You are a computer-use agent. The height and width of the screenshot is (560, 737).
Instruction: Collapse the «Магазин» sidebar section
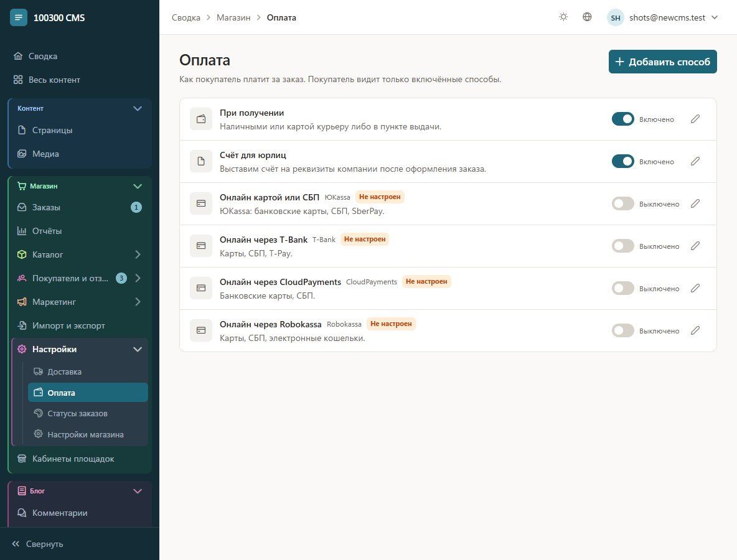(137, 186)
